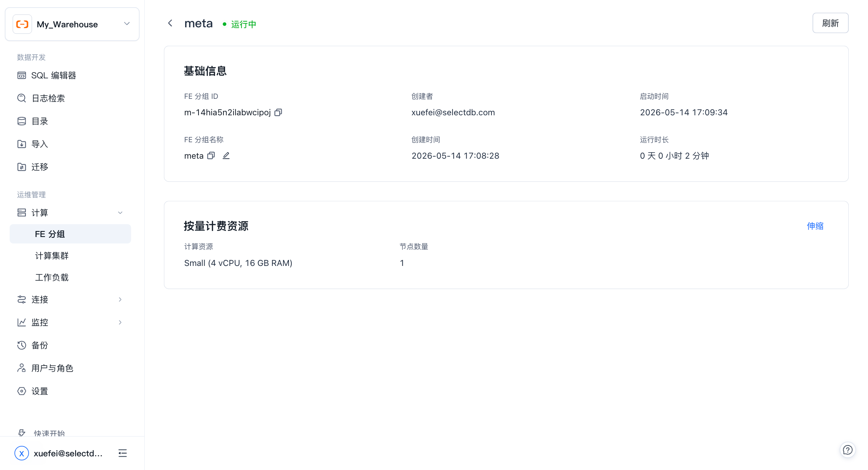The height and width of the screenshot is (470, 868).
Task: Click the log search magnifier icon
Action: [x=22, y=98]
